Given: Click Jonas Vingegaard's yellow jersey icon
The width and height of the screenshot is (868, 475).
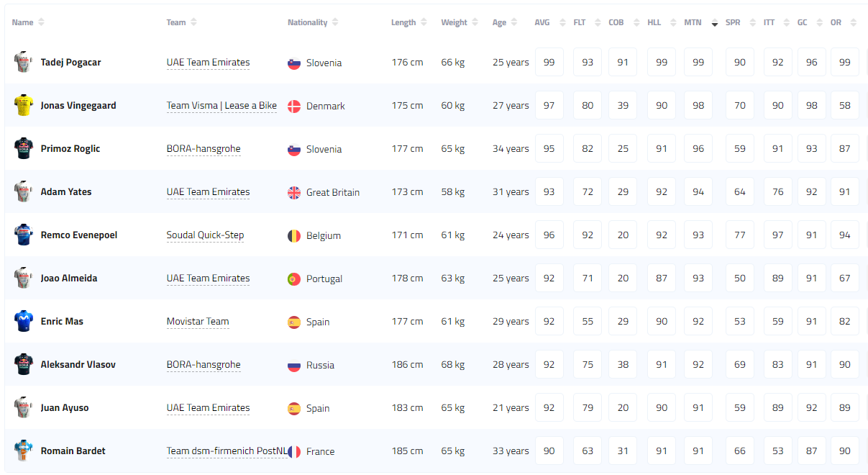Looking at the screenshot, I should click(x=24, y=105).
